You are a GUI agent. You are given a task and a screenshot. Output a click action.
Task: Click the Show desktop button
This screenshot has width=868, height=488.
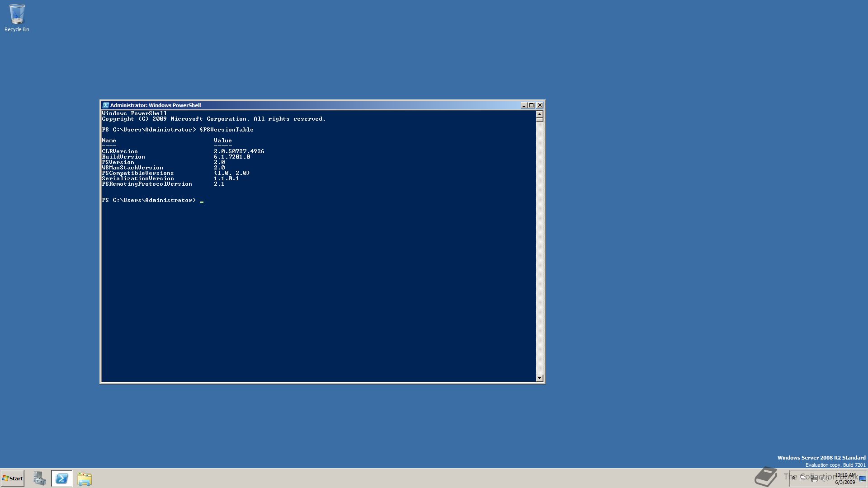pyautogui.click(x=863, y=479)
